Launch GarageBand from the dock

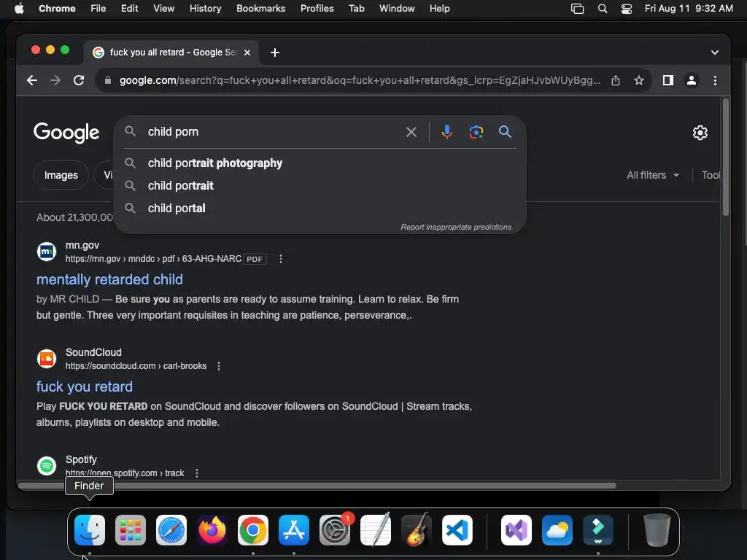(417, 530)
